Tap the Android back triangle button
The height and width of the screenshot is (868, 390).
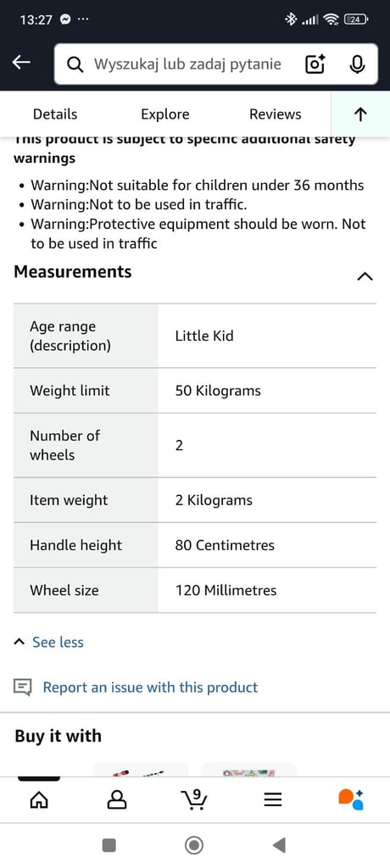[279, 845]
